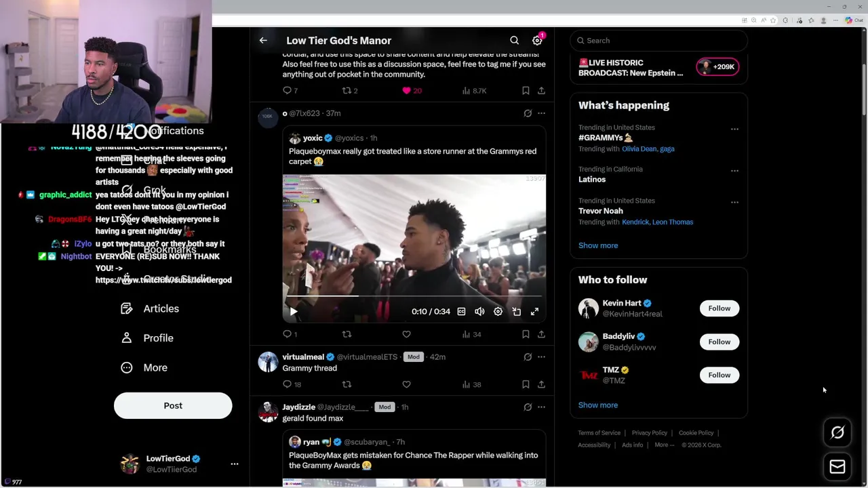
Task: Click the X search input field
Action: (658, 41)
